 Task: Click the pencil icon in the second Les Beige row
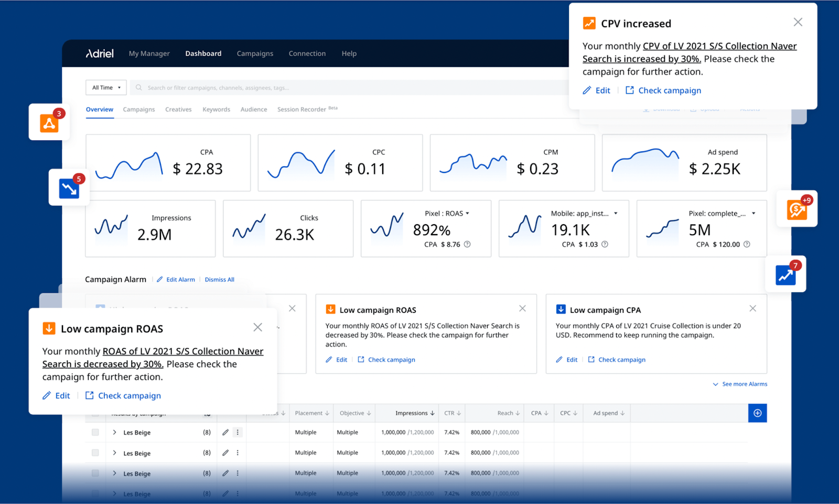tap(225, 453)
